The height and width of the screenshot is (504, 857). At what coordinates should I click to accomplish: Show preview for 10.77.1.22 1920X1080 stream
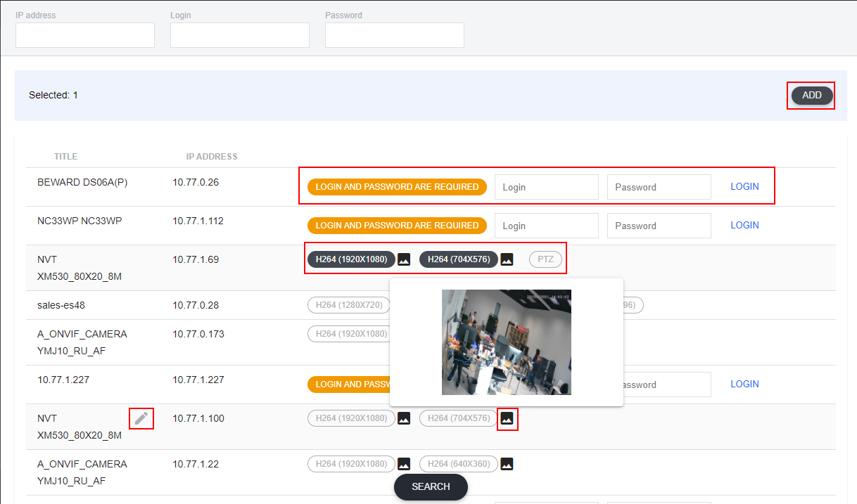[x=404, y=464]
